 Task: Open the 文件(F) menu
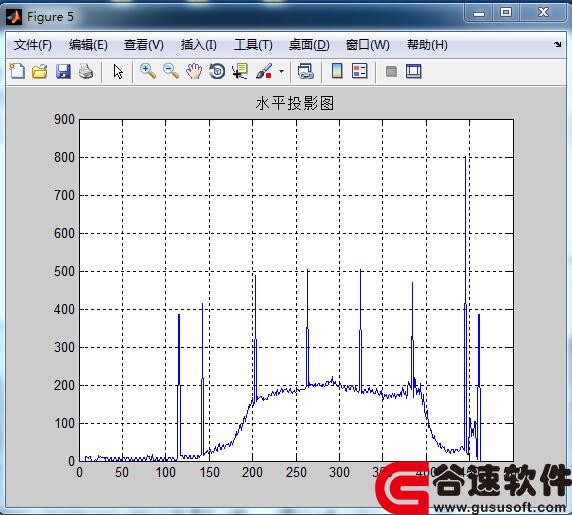(33, 45)
